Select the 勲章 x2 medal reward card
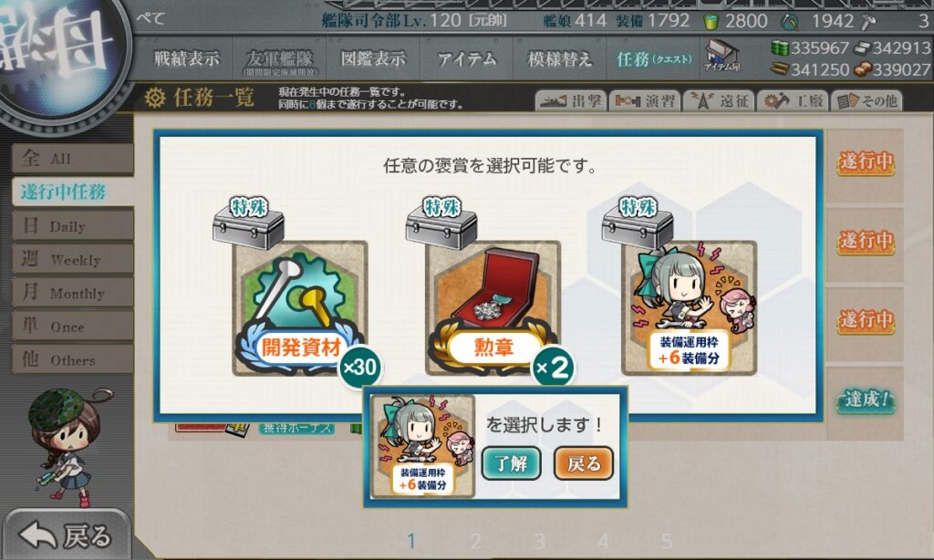This screenshot has width=934, height=560. tap(493, 308)
